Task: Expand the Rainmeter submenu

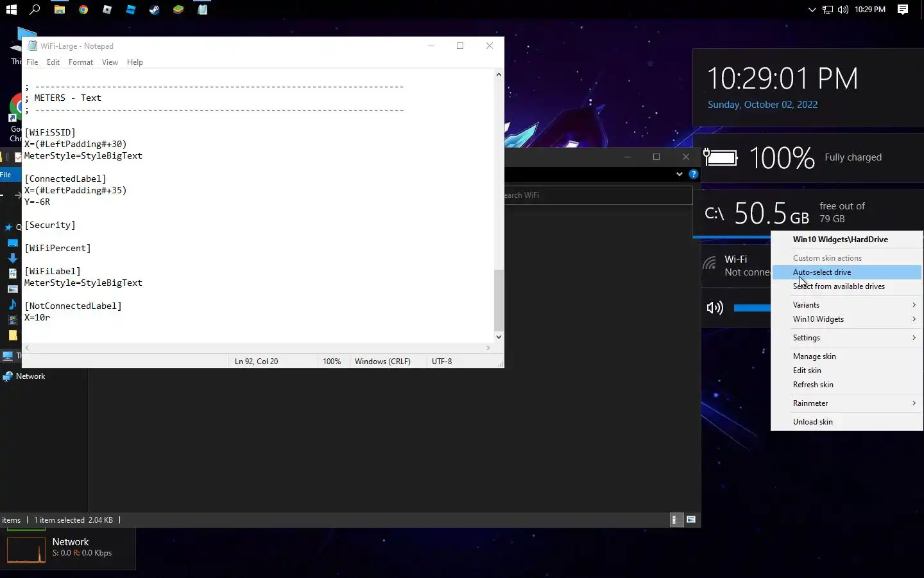Action: point(847,403)
